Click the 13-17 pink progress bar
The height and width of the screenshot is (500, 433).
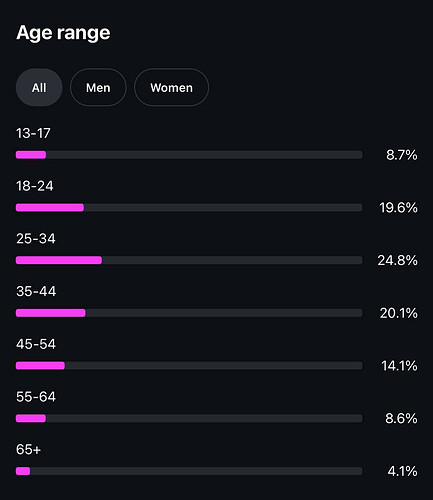(31, 155)
